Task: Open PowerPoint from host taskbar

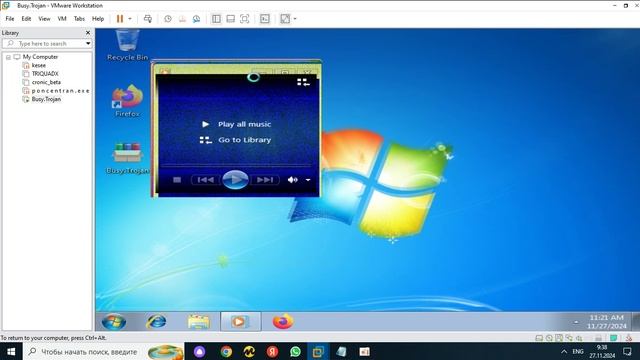Action: click(x=364, y=351)
